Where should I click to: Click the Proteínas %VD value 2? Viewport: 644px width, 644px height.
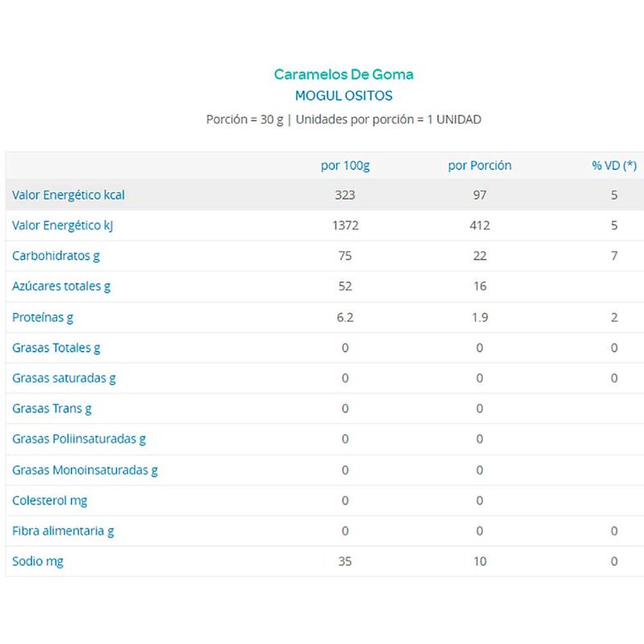[x=614, y=317]
